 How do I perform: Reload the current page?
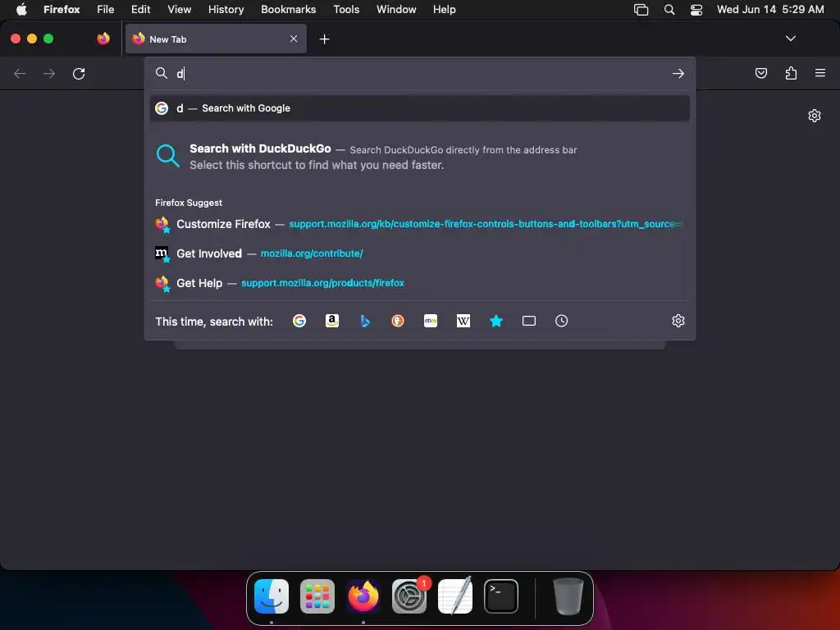coord(79,73)
